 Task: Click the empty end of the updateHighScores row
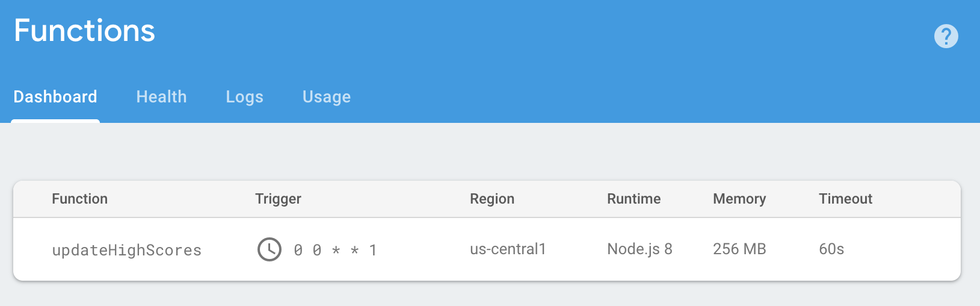(x=902, y=249)
